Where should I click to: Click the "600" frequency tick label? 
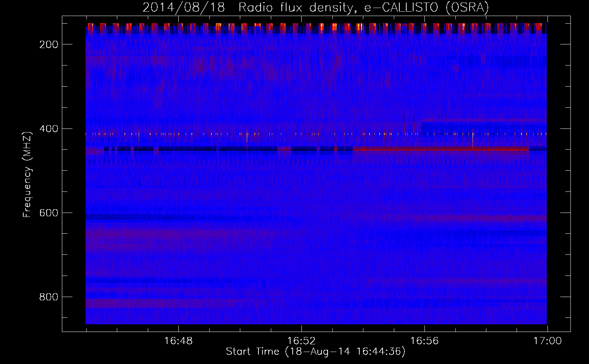(48, 213)
